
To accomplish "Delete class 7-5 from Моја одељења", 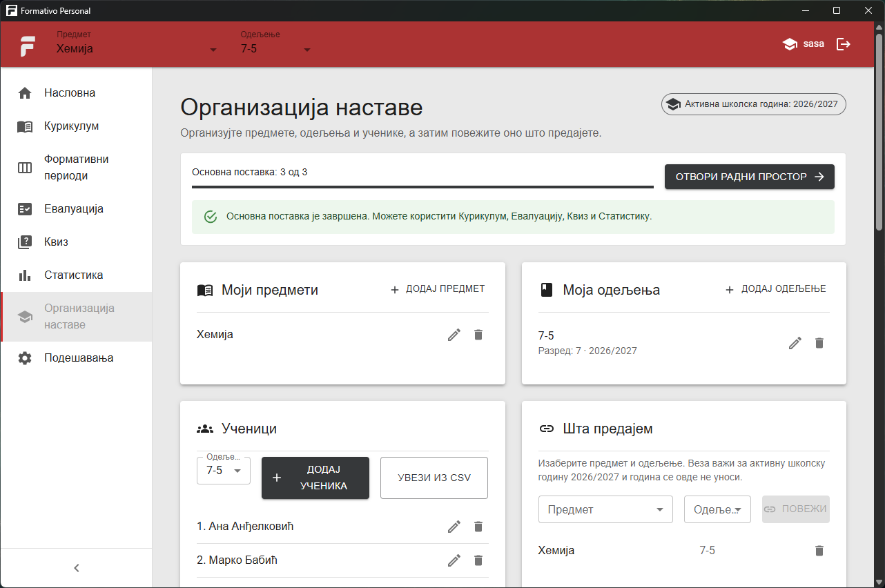I will click(819, 343).
